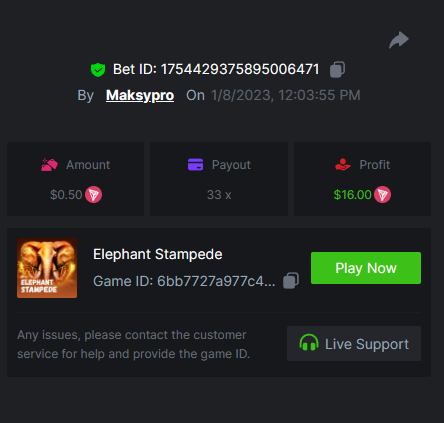The height and width of the screenshot is (423, 444).
Task: Open Maksypro's user profile
Action: [140, 96]
